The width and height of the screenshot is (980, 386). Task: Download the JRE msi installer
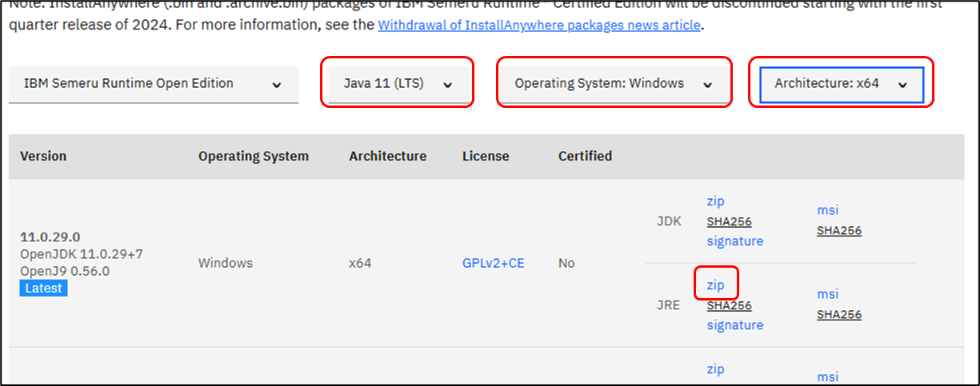coord(827,294)
